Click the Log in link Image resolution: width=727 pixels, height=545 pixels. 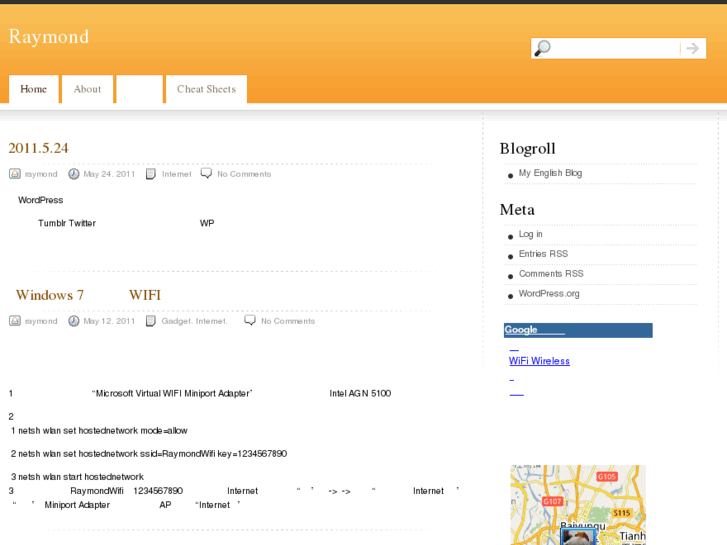pyautogui.click(x=530, y=234)
